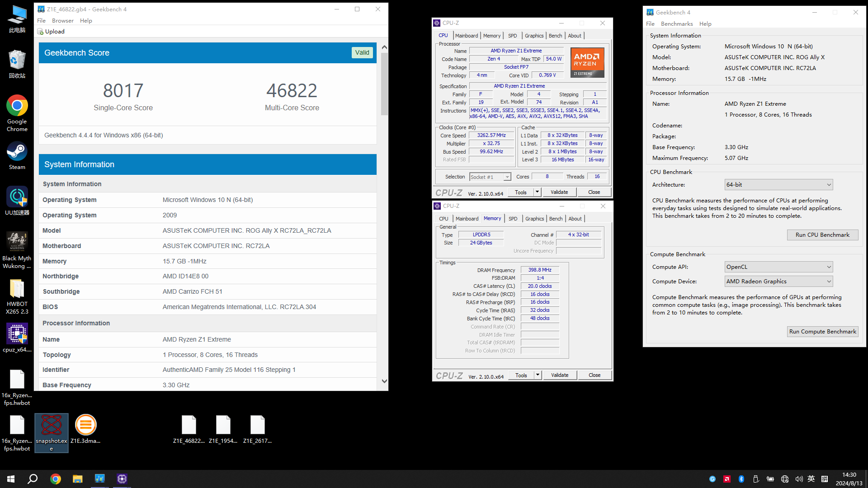The image size is (868, 488).
Task: Switch to CPU-Z in the taskbar
Action: pyautogui.click(x=122, y=479)
